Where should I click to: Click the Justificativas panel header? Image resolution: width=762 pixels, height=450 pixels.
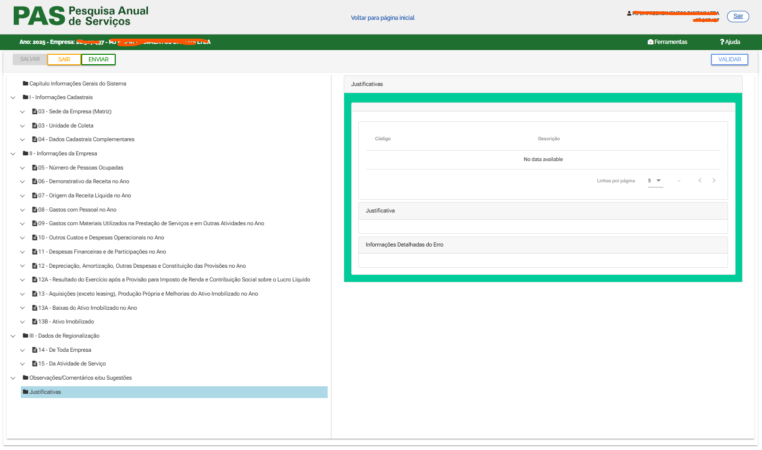pos(543,84)
